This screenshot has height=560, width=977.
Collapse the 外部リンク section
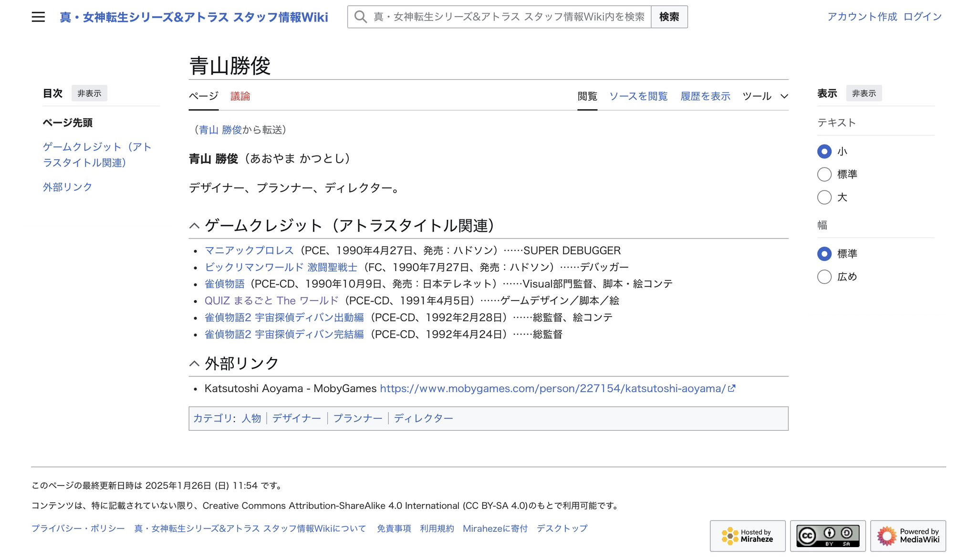pos(194,363)
